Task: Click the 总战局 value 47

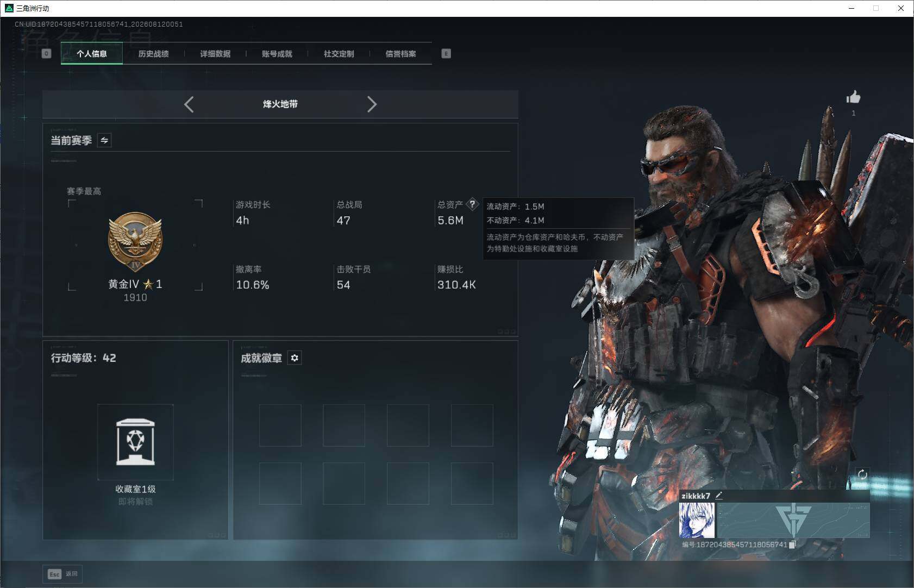Action: [x=343, y=221]
